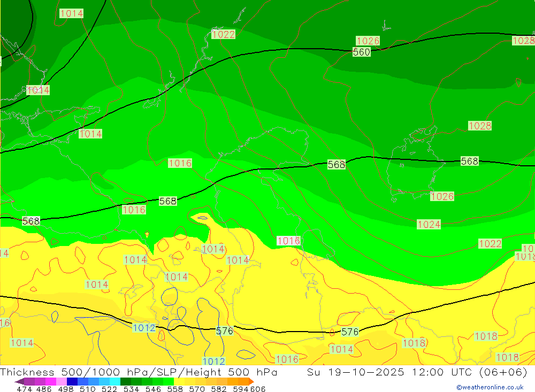The height and width of the screenshot is (392, 535).
Task: Click the legend value 558
Action: click(175, 389)
